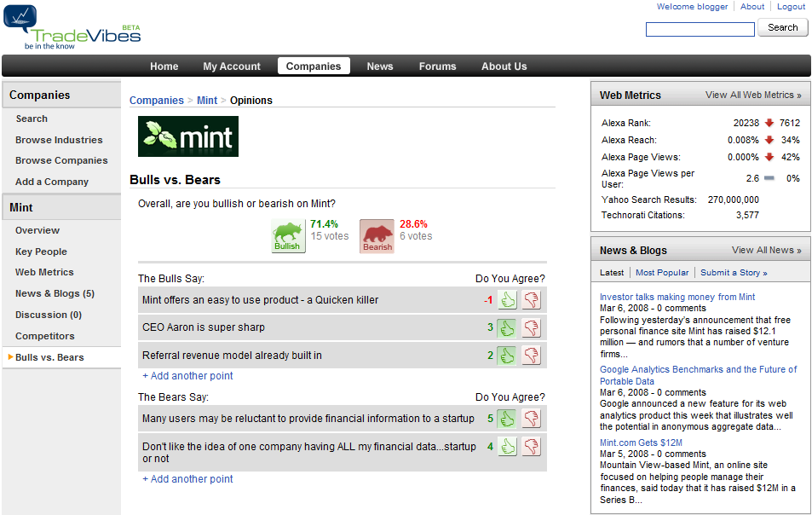Open the About Us nav tab

504,67
